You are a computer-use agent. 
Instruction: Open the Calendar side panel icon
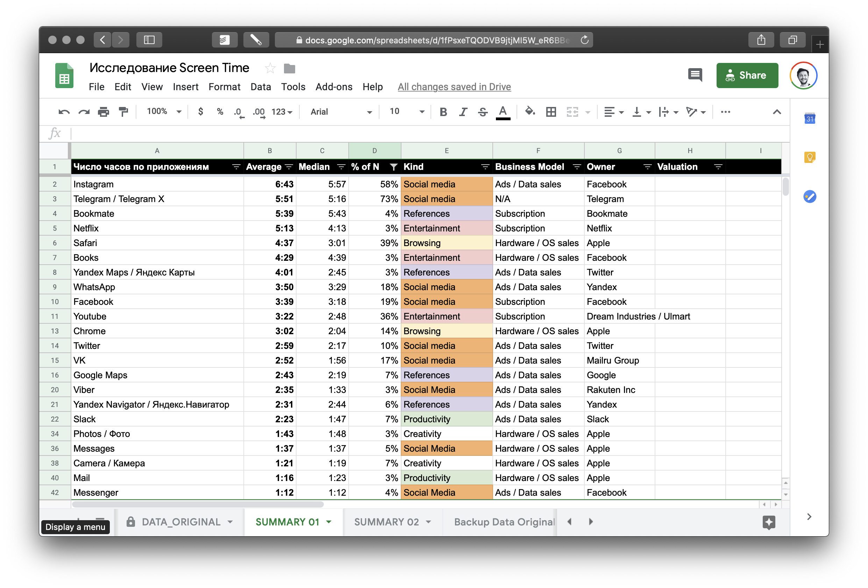pos(809,119)
